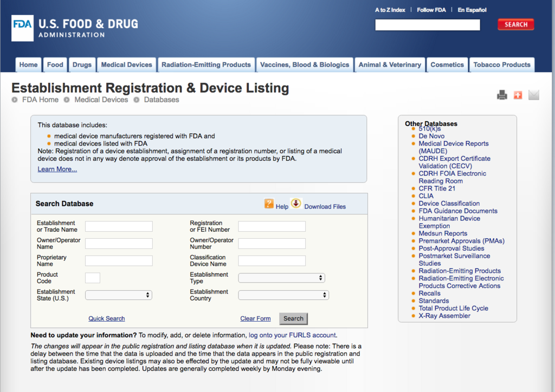Viewport: 555px width, 392px height.
Task: Open Medical Device Reports (MAUDE) link
Action: click(x=454, y=147)
